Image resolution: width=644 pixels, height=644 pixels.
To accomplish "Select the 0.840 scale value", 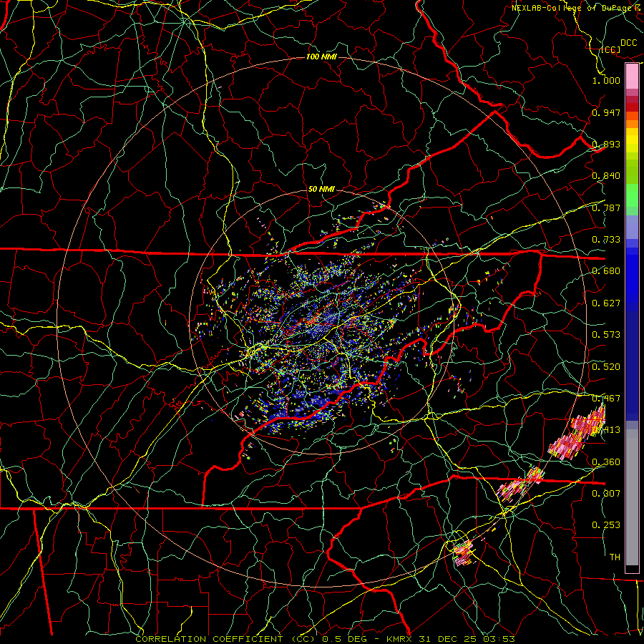I will click(x=606, y=176).
